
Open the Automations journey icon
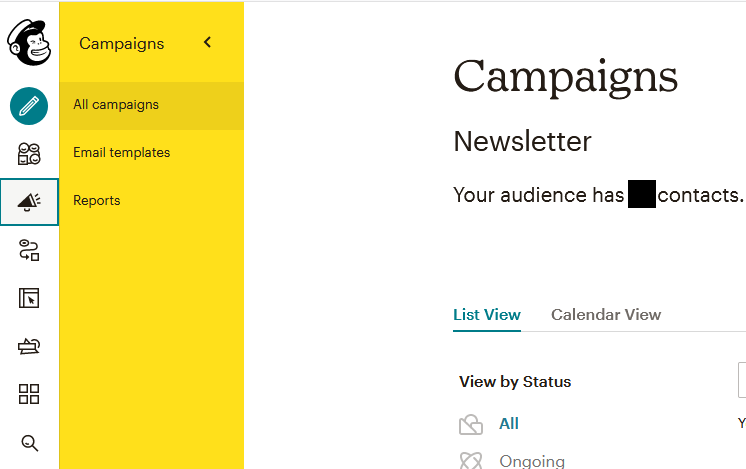pyautogui.click(x=29, y=250)
